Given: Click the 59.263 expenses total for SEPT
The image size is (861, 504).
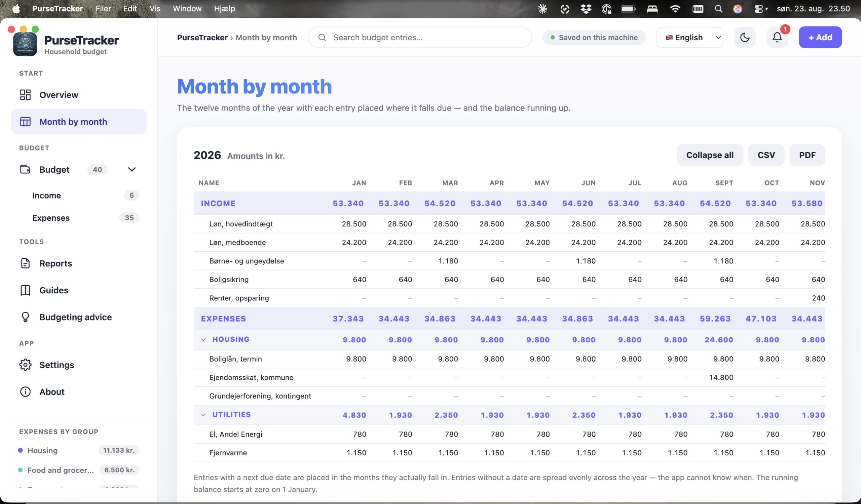Looking at the screenshot, I should click(715, 319).
